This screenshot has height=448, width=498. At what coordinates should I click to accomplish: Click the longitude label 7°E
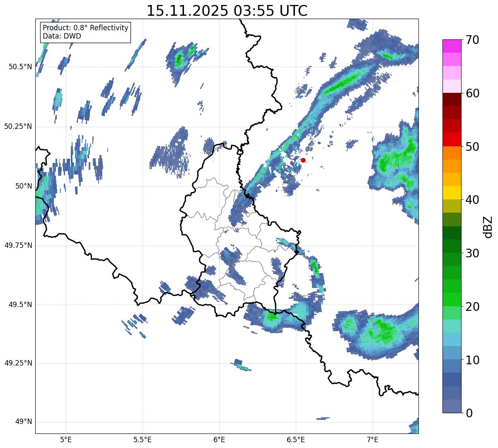tap(372, 439)
